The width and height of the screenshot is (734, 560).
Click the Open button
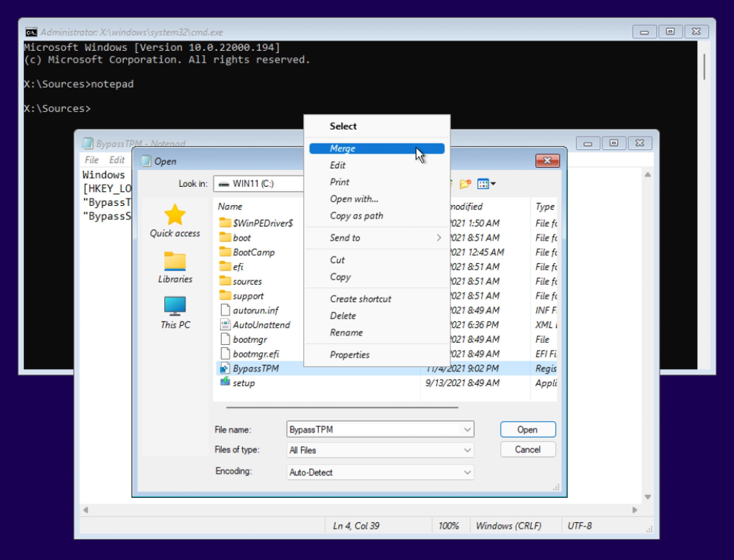pyautogui.click(x=528, y=429)
